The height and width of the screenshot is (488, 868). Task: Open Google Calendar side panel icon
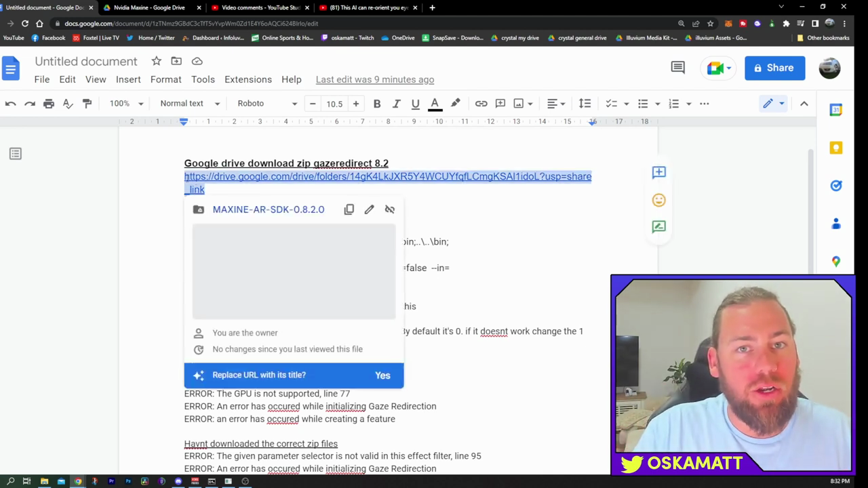pyautogui.click(x=836, y=110)
